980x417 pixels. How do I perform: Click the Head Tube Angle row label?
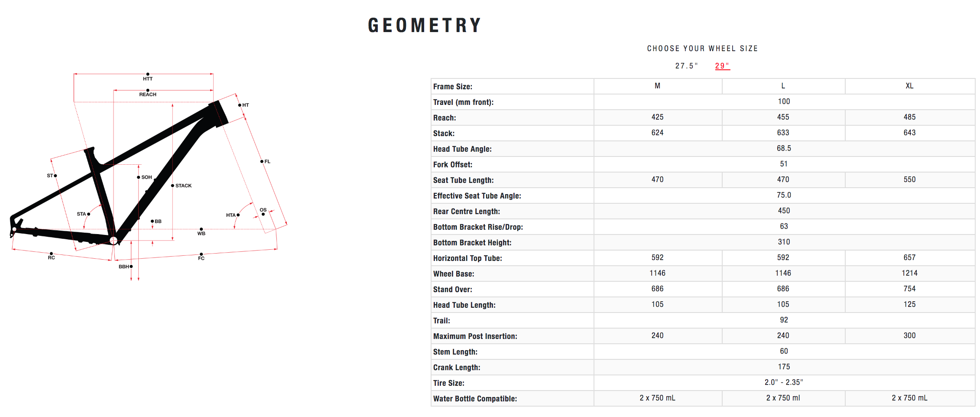click(x=462, y=149)
